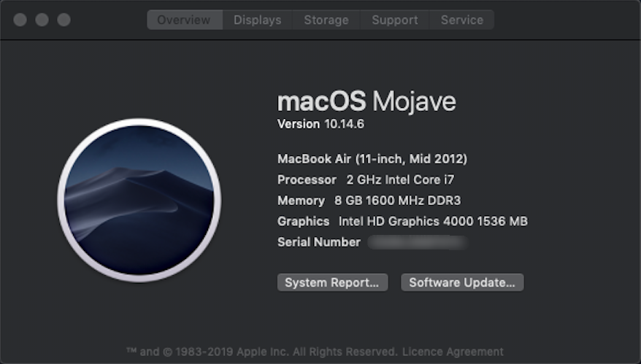This screenshot has height=364, width=641.
Task: Open the Displays tab
Action: [x=258, y=20]
